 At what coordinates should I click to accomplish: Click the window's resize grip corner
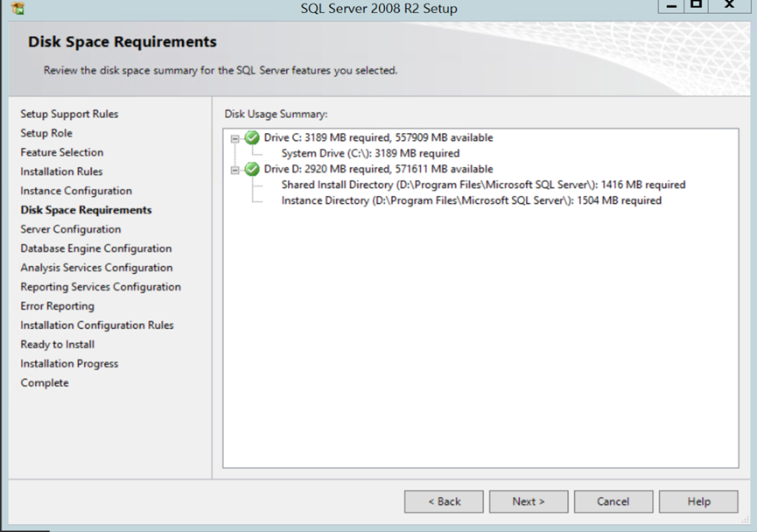(744, 521)
